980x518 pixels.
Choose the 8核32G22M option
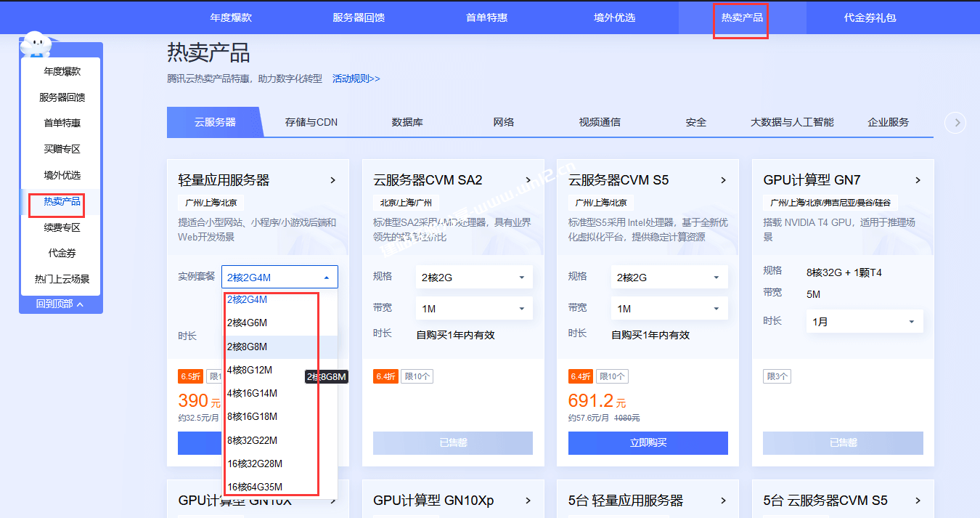[x=252, y=440]
